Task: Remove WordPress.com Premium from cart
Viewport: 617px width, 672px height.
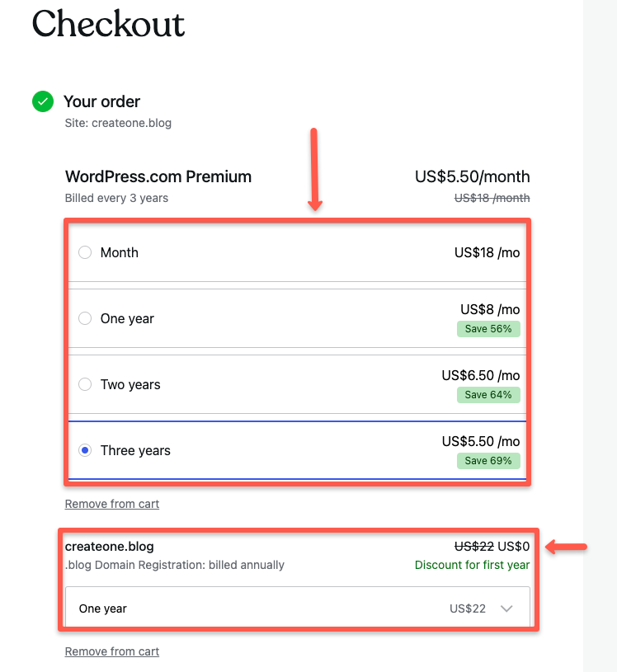Action: pos(111,503)
